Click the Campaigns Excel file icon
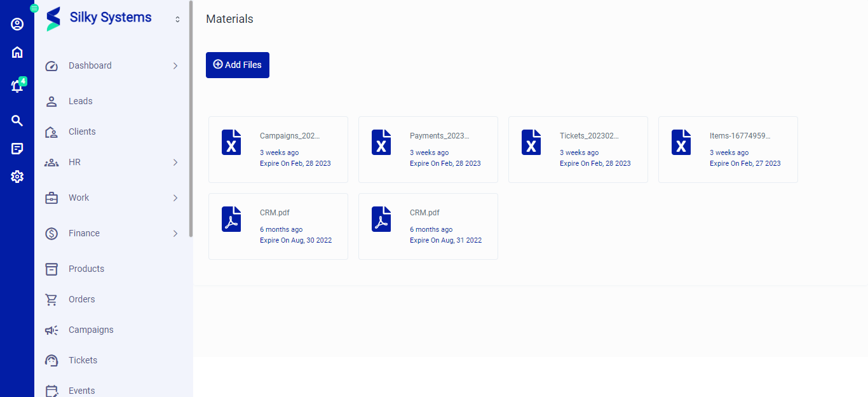 (231, 142)
